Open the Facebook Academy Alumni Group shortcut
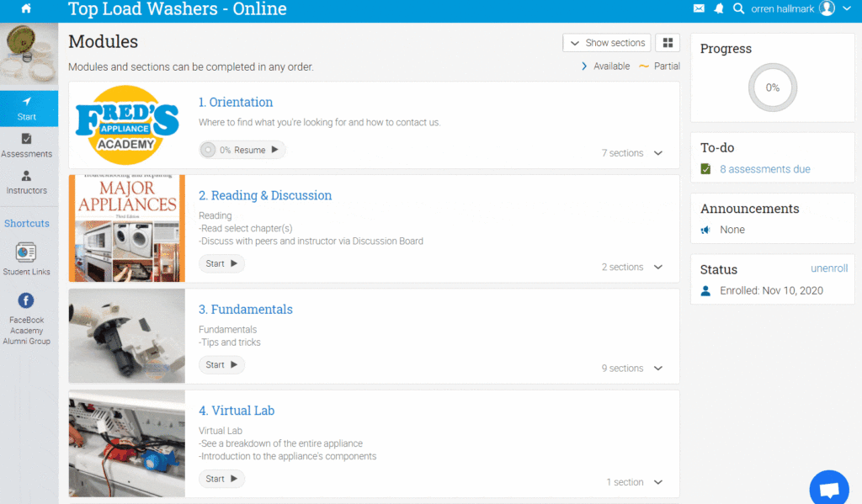862x504 pixels. [26, 319]
